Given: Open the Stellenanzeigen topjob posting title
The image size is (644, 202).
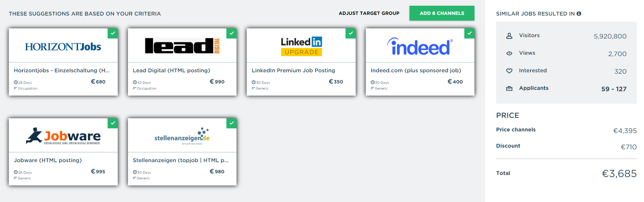Looking at the screenshot, I should tap(180, 160).
